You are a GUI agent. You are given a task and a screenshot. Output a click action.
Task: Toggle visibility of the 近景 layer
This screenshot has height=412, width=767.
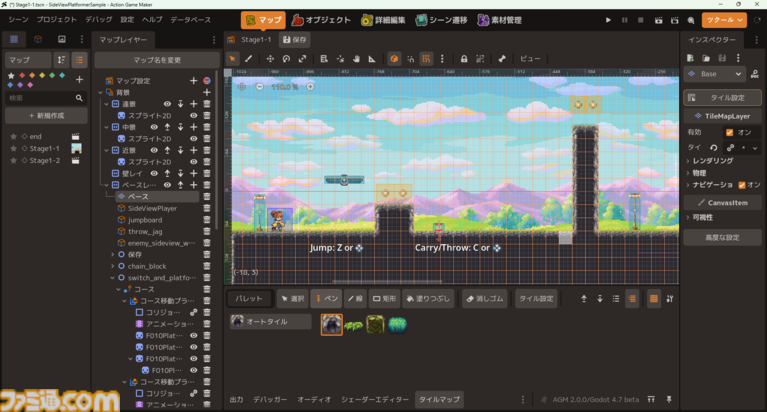pos(154,150)
